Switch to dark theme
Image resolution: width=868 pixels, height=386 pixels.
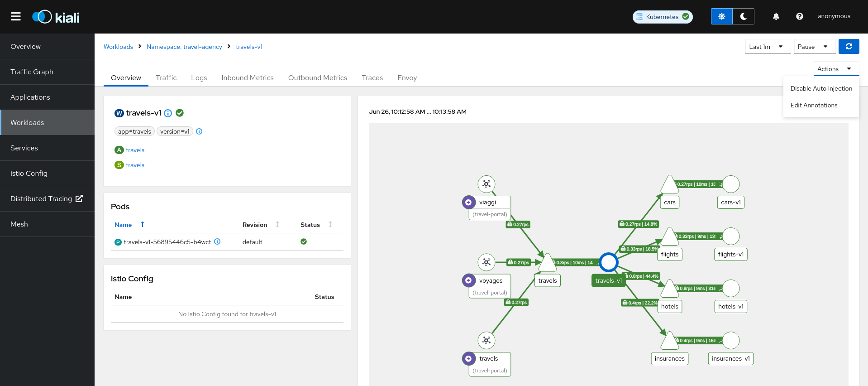click(743, 16)
